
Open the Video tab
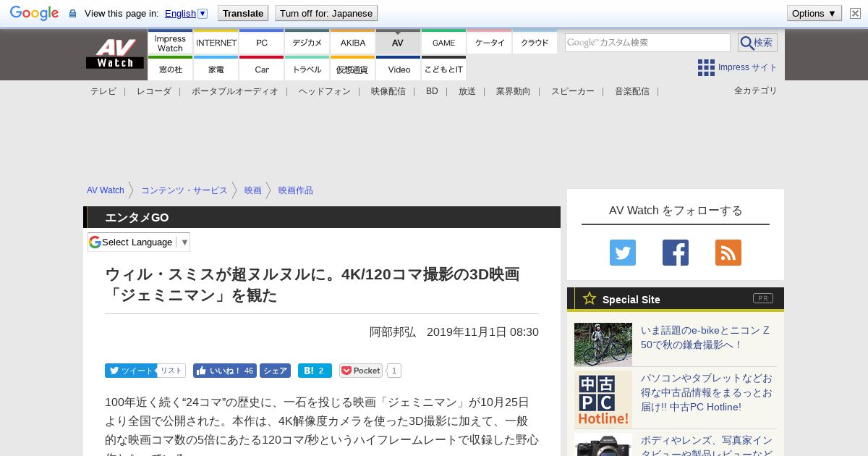pyautogui.click(x=398, y=69)
